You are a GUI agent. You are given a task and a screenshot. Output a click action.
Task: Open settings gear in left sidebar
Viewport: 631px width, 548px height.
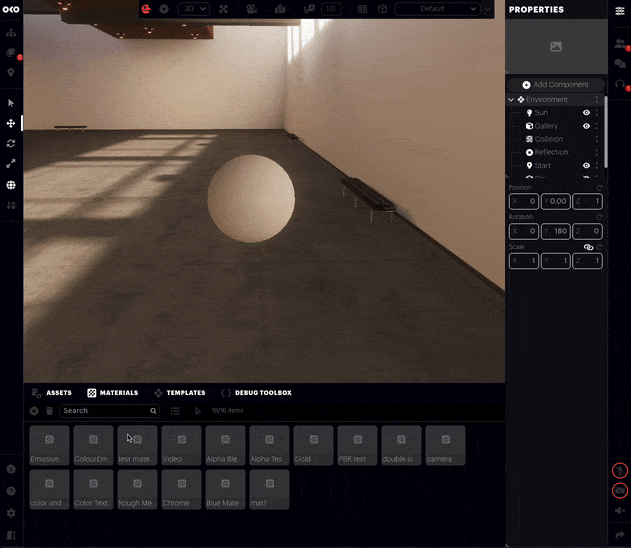coord(11,513)
